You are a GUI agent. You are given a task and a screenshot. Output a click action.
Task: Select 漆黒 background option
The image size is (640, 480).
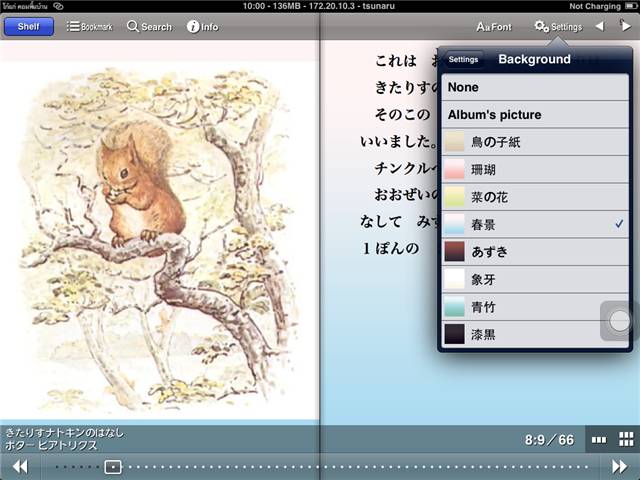(535, 334)
